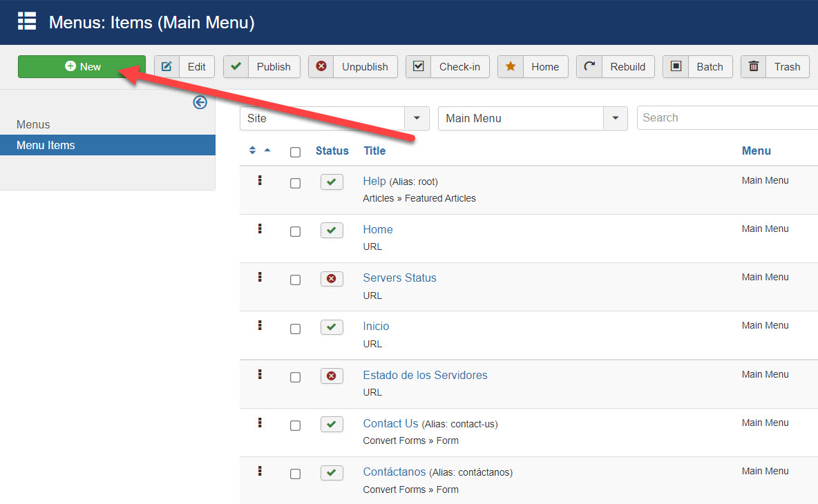Click the Unpublish red X icon
This screenshot has width=818, height=504.
coord(321,67)
